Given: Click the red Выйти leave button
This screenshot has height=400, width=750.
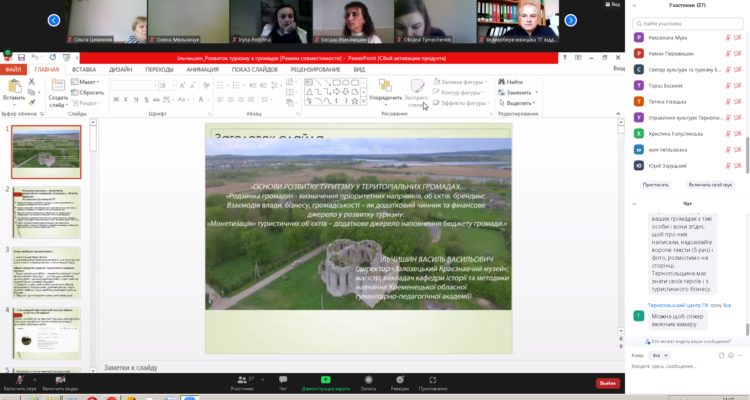Looking at the screenshot, I should pos(608,383).
